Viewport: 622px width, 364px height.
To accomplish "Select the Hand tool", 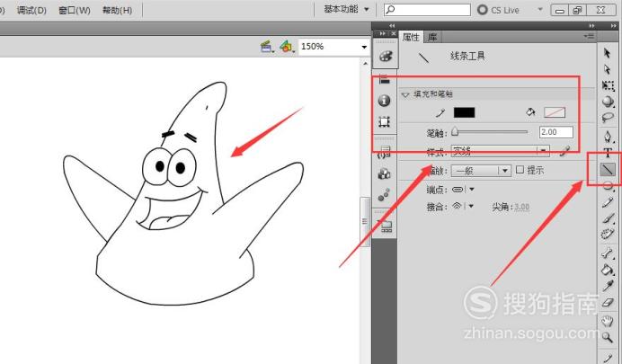I will [x=608, y=320].
